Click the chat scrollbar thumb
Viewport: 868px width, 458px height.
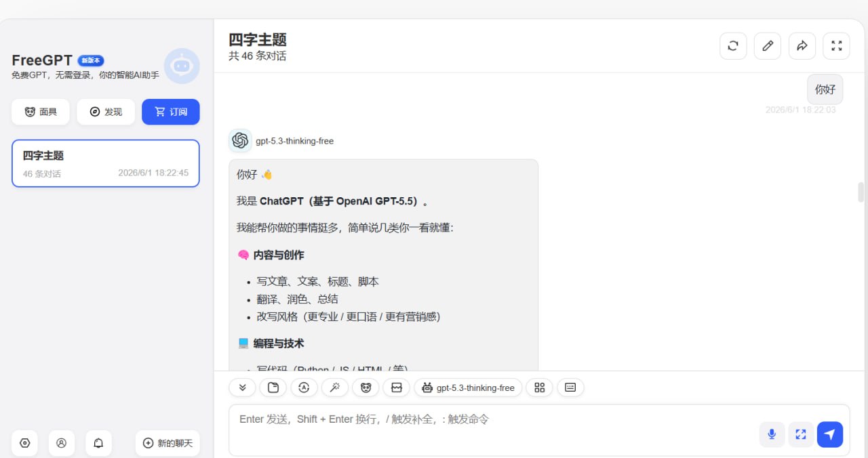861,192
